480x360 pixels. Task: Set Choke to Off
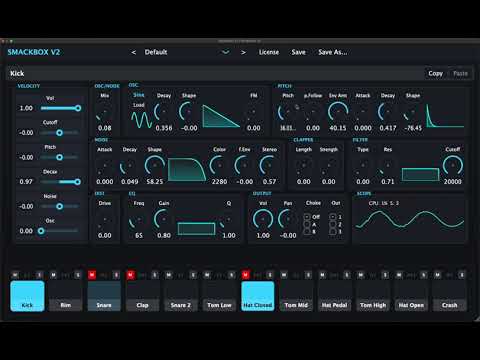click(x=307, y=217)
